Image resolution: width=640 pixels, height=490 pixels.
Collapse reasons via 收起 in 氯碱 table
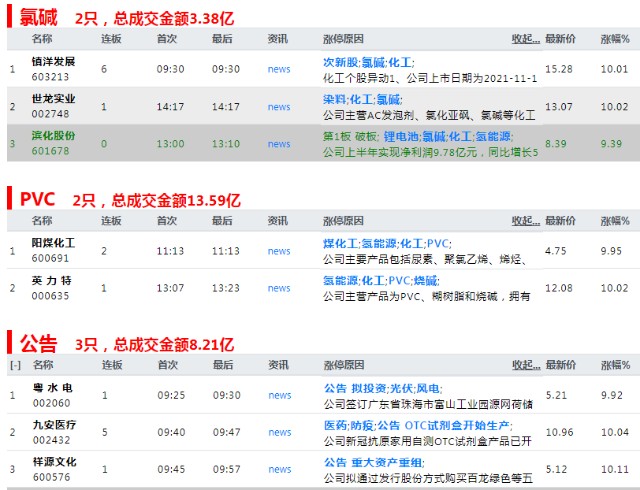coord(526,39)
